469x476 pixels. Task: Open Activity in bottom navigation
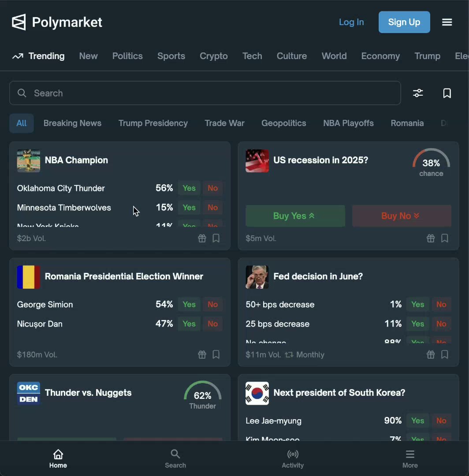pos(293,458)
